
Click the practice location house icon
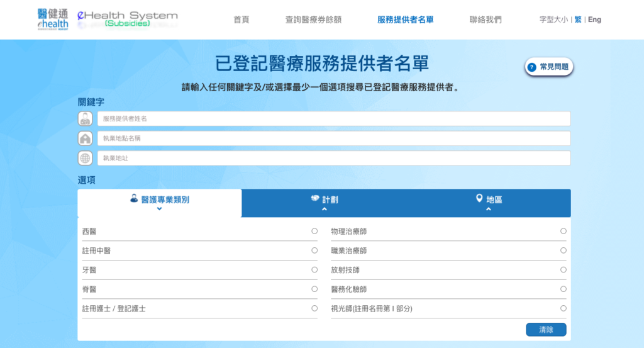(85, 138)
